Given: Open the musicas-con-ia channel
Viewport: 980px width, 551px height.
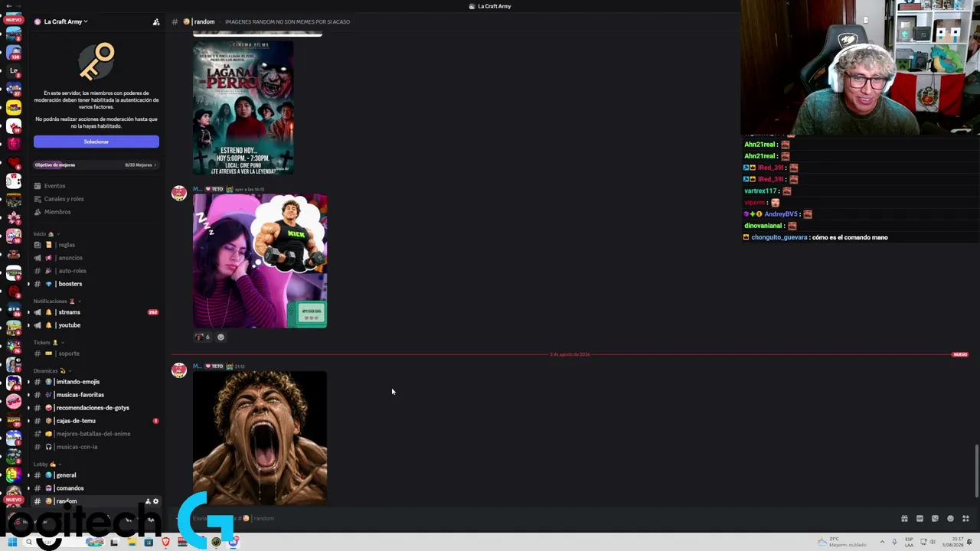Looking at the screenshot, I should [96, 447].
